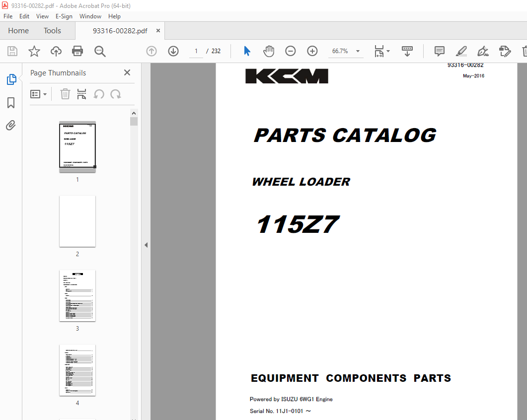Select the 93316-00282.pdf document tab
Image resolution: width=527 pixels, height=420 pixels.
point(120,31)
